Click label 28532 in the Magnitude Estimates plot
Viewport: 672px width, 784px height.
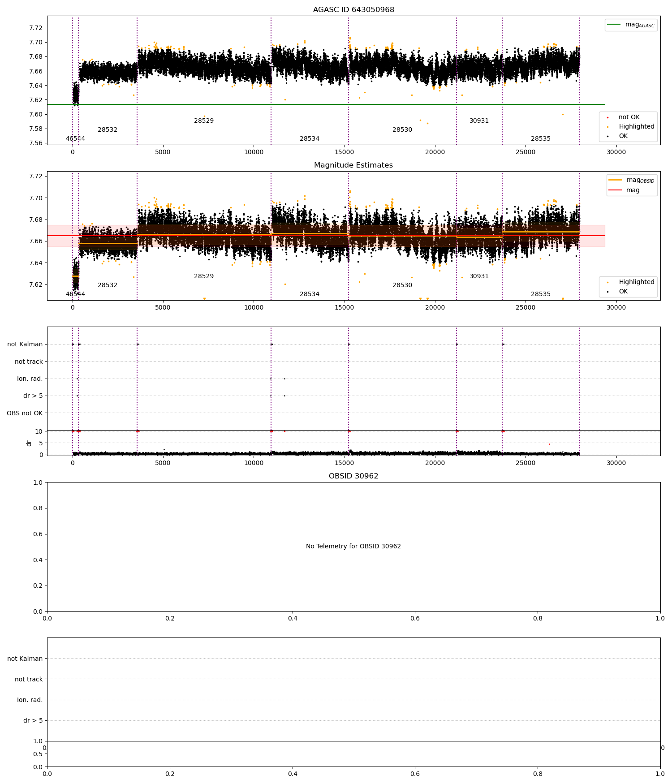tap(108, 285)
